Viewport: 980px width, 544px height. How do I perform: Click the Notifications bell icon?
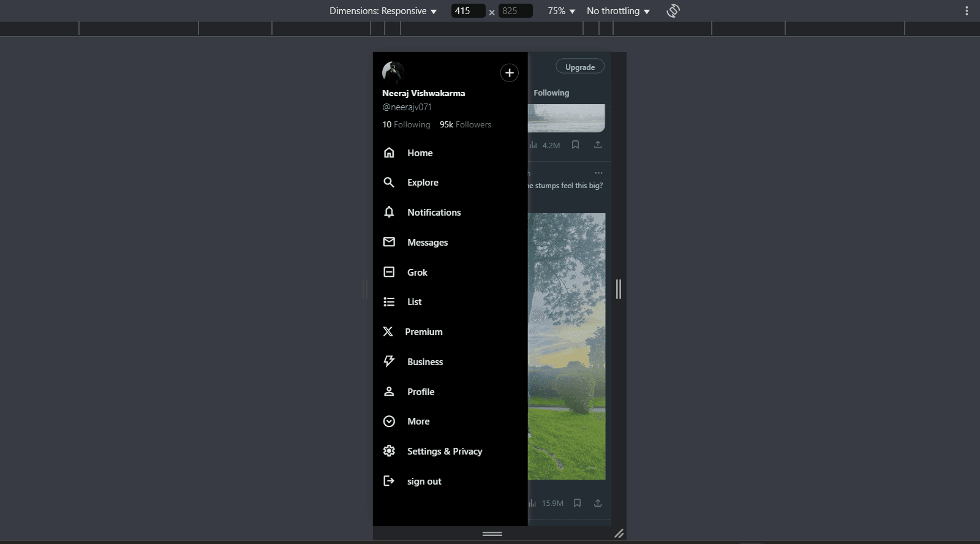pos(389,212)
